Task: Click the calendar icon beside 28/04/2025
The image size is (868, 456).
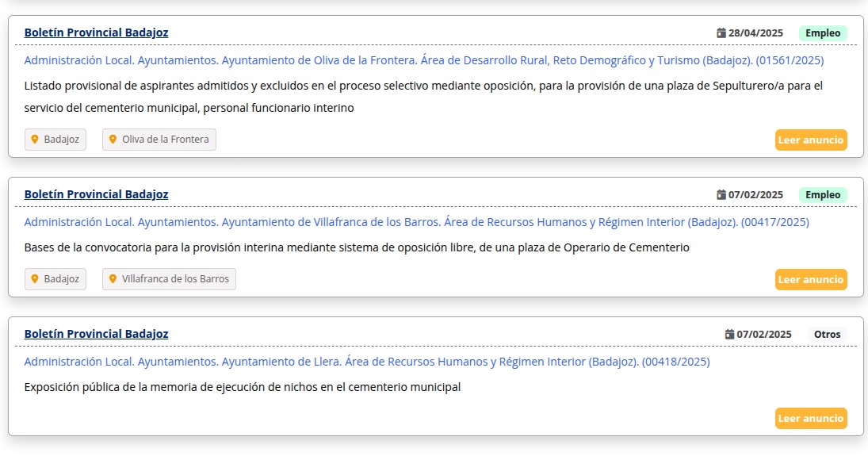Action: (x=721, y=33)
